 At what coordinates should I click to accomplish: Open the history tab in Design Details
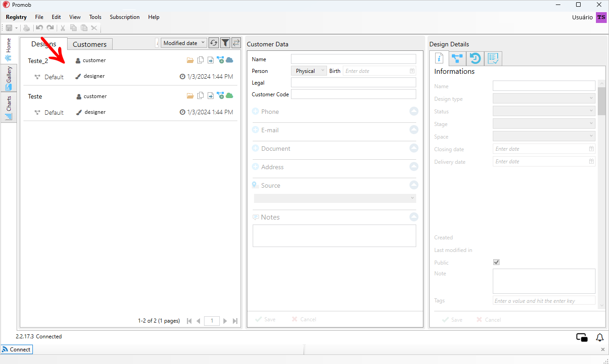[x=475, y=58]
